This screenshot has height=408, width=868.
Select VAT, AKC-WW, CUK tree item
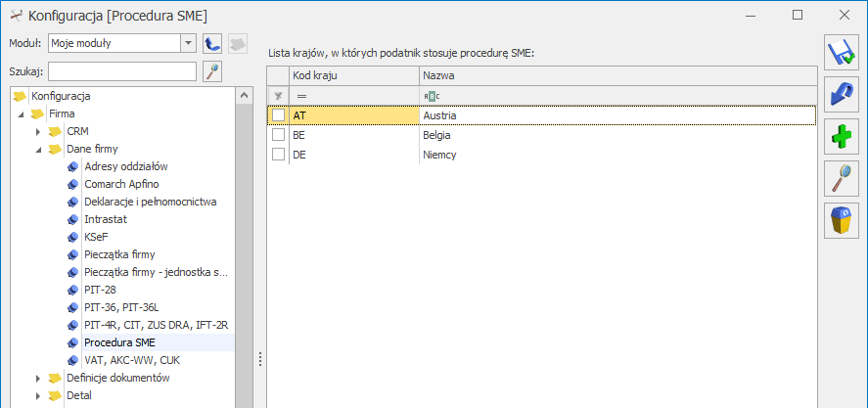pos(132,360)
